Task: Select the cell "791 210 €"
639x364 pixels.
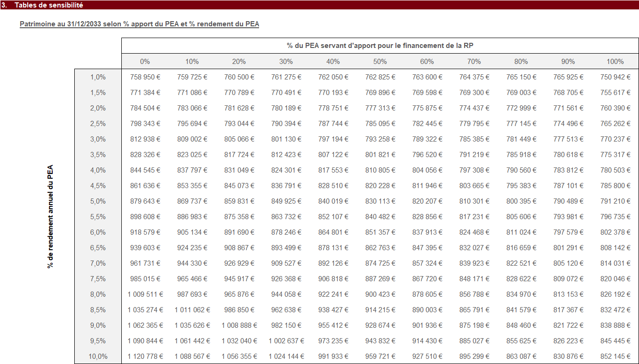Action: click(x=615, y=201)
